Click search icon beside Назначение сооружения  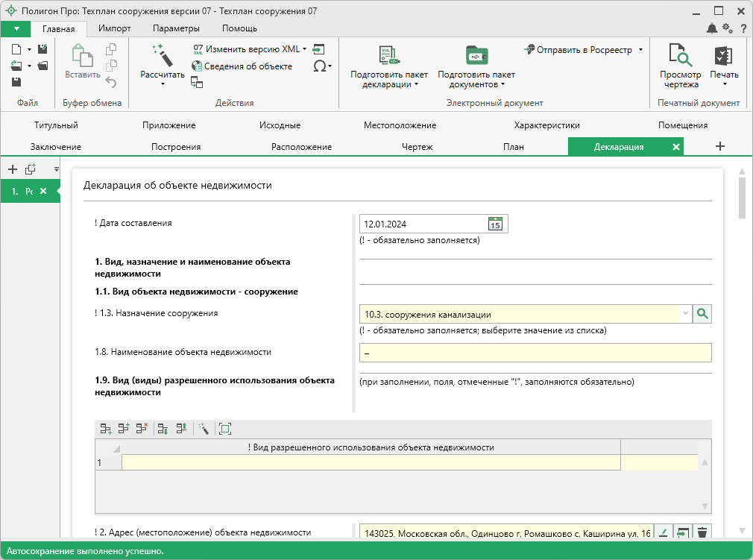702,314
